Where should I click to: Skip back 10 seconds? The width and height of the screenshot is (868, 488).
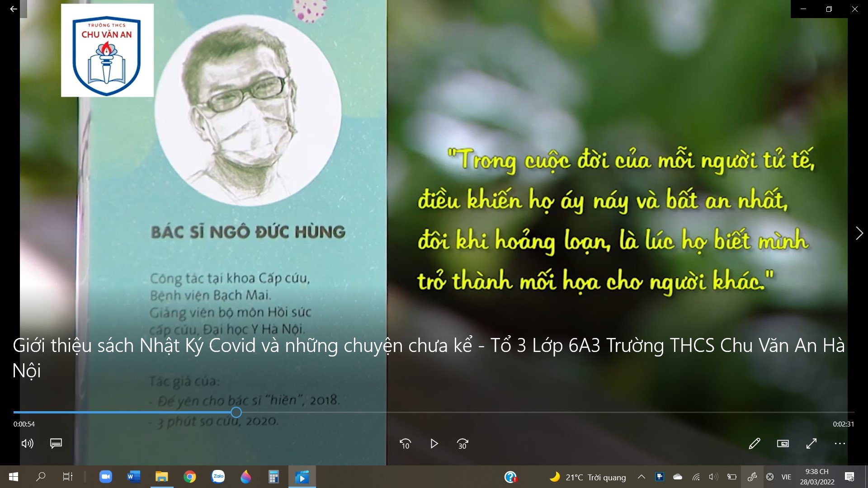405,444
